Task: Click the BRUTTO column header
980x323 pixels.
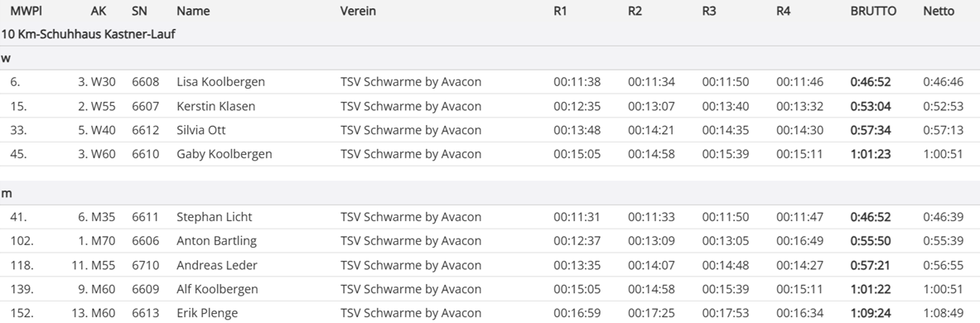Action: coord(873,11)
